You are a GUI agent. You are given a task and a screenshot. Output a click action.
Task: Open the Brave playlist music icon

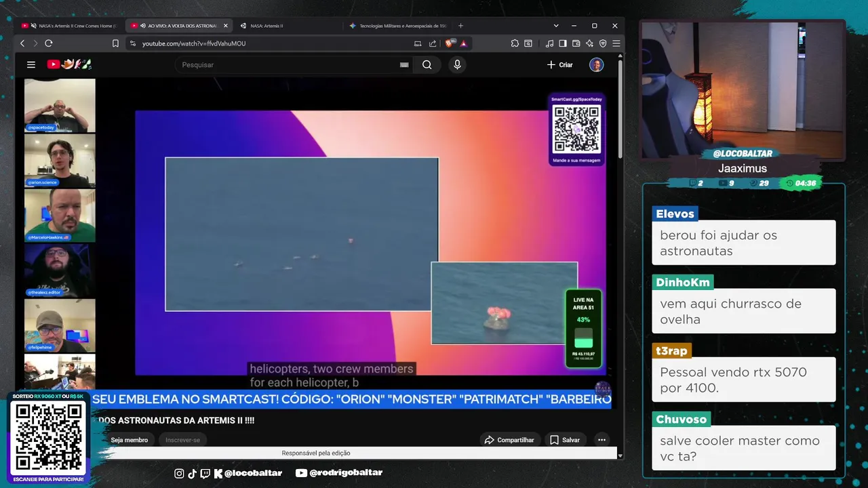(549, 43)
